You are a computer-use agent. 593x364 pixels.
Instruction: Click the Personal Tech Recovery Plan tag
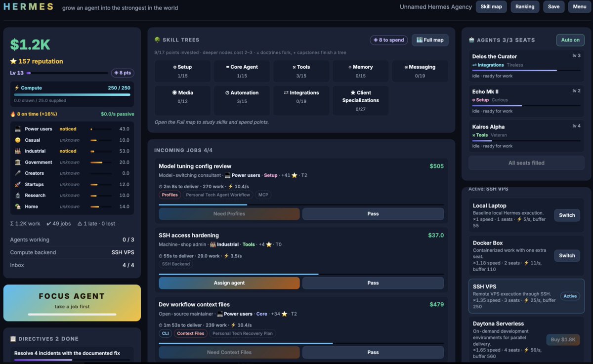[243, 333]
